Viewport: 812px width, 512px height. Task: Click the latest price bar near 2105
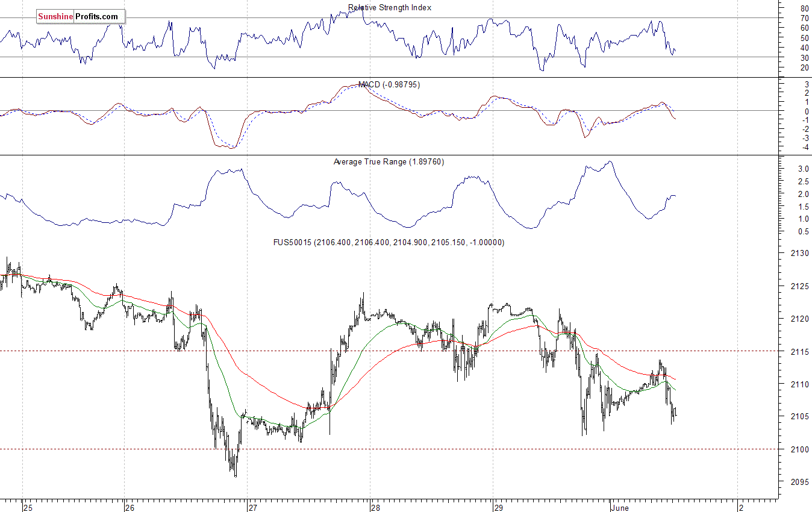676,412
